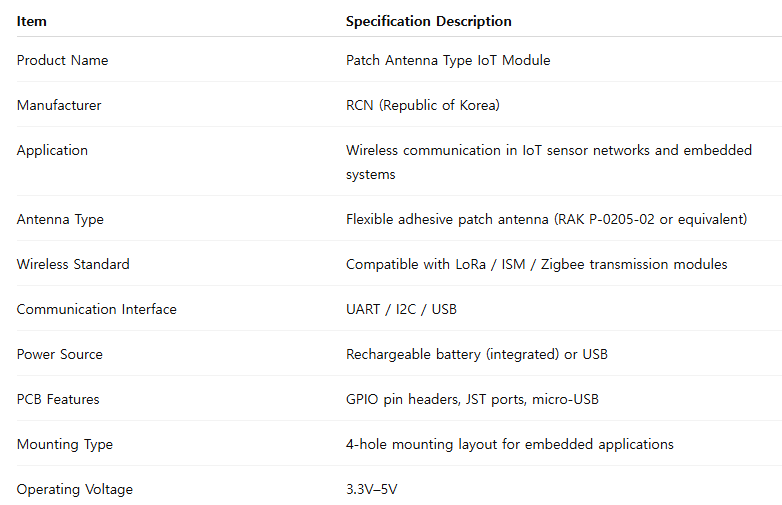The width and height of the screenshot is (782, 505).
Task: Select the PCB Features row label
Action: pos(58,399)
